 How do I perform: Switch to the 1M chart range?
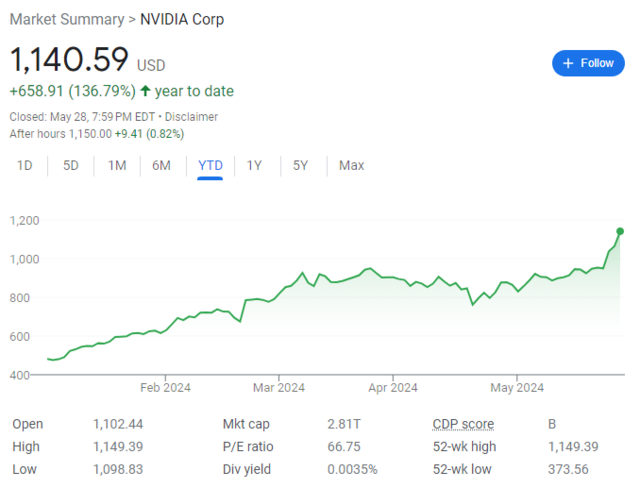[x=117, y=166]
